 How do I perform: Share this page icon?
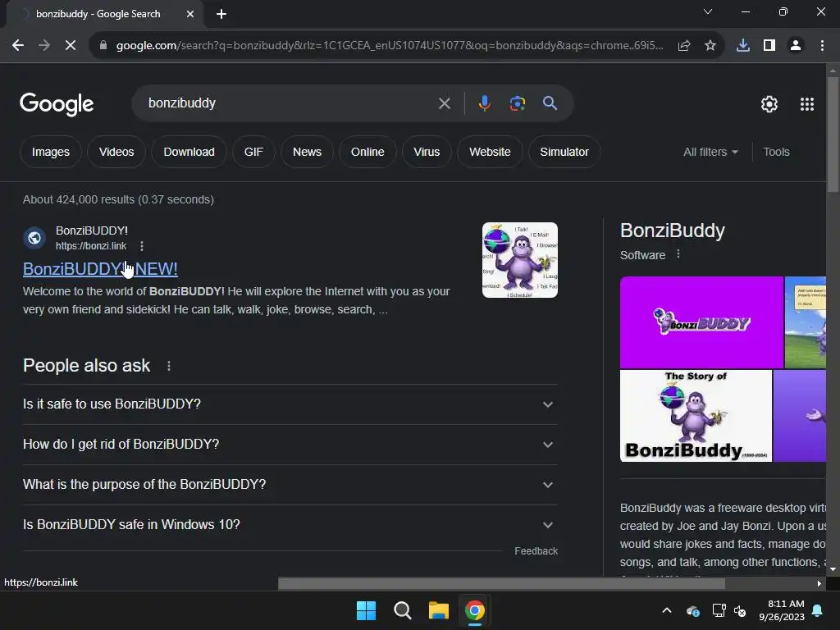[x=684, y=46]
